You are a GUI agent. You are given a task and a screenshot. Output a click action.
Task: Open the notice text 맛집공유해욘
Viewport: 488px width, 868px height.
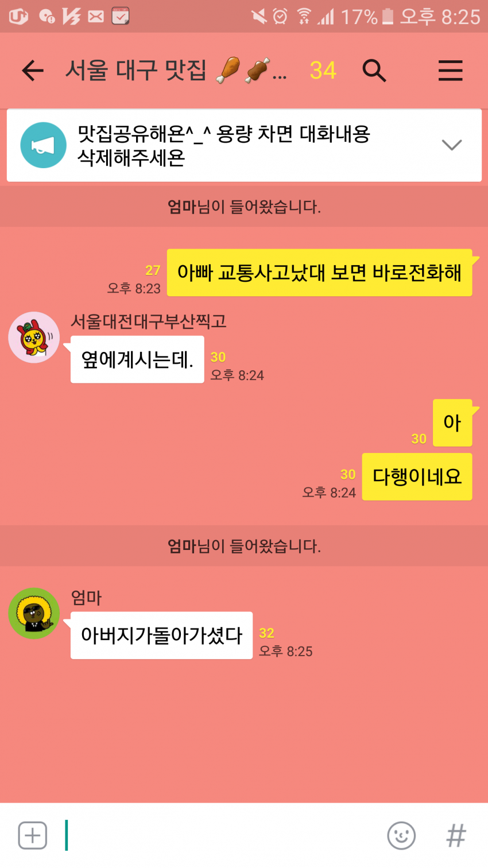(x=224, y=145)
